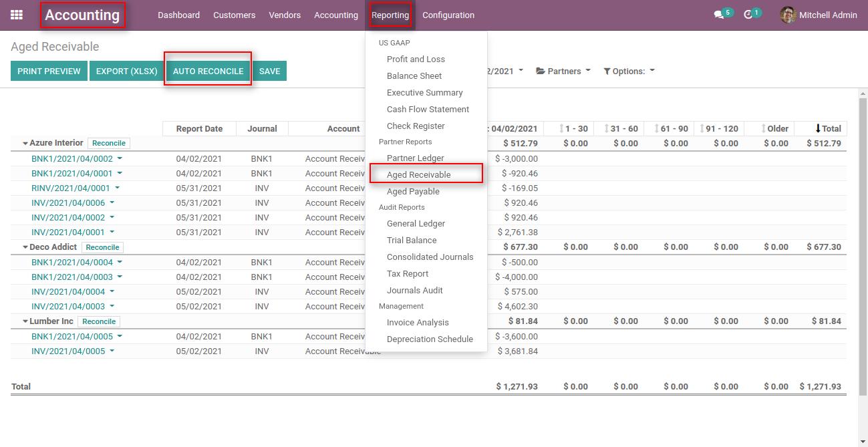Open invoice INV/2021/04/0003

68,306
